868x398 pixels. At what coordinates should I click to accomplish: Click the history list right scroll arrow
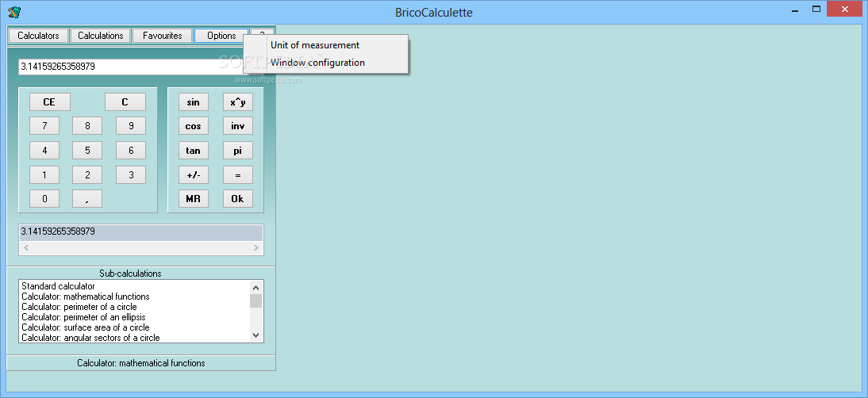click(255, 247)
